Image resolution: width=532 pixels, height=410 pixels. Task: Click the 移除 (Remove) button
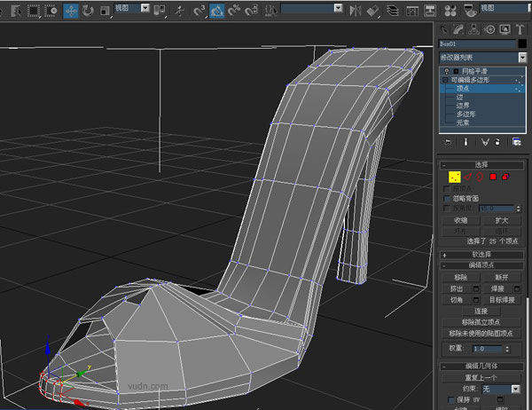coord(461,277)
